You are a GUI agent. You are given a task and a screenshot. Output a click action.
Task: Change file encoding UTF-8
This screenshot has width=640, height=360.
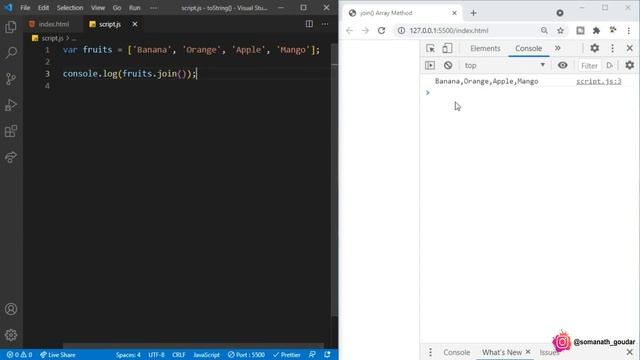click(156, 355)
